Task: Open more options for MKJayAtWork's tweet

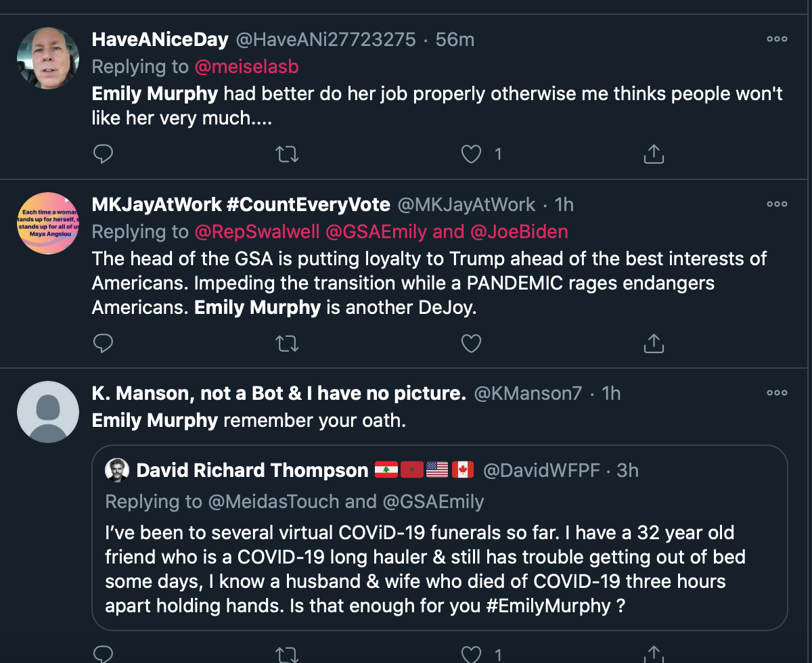Action: [x=777, y=204]
